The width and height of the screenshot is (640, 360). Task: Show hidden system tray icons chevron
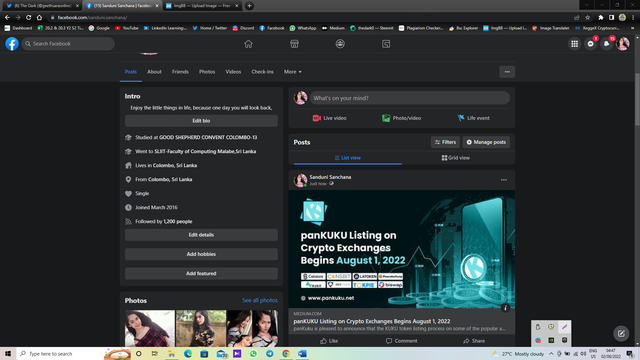point(551,354)
